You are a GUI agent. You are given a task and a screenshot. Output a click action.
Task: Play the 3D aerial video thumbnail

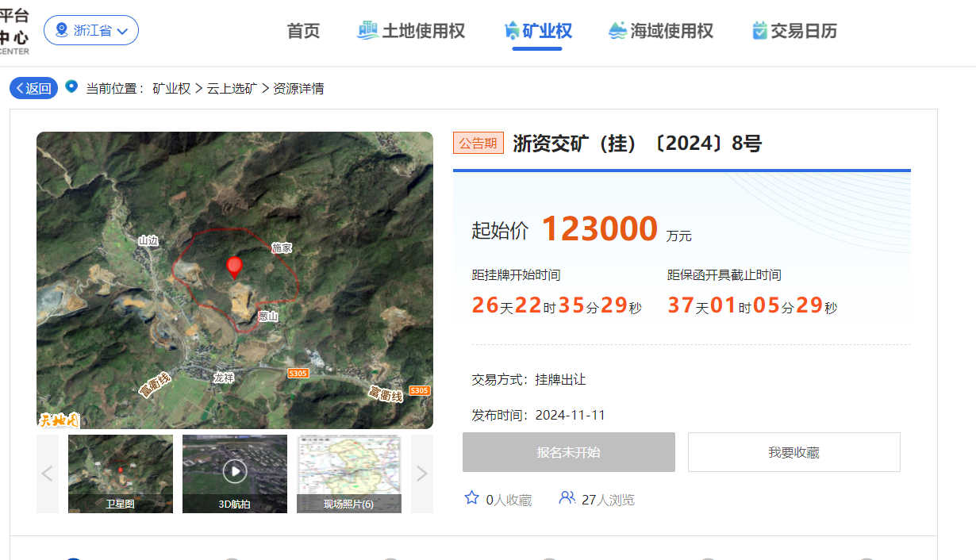pos(235,472)
